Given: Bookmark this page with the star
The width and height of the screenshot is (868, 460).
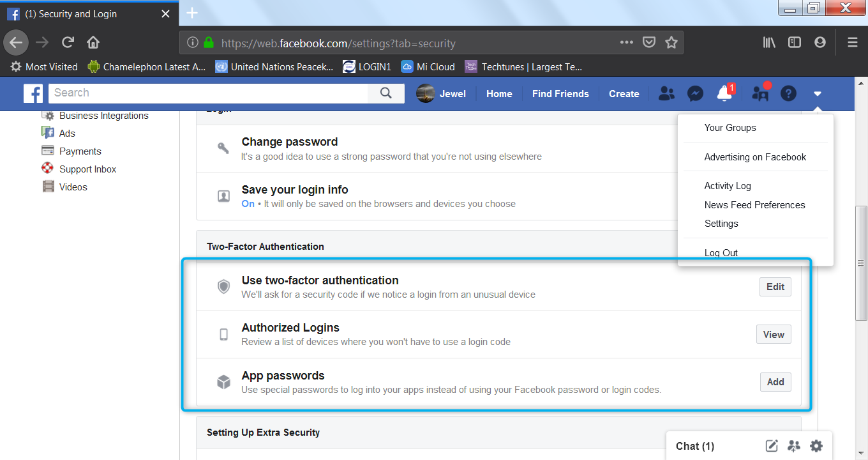Looking at the screenshot, I should [671, 43].
